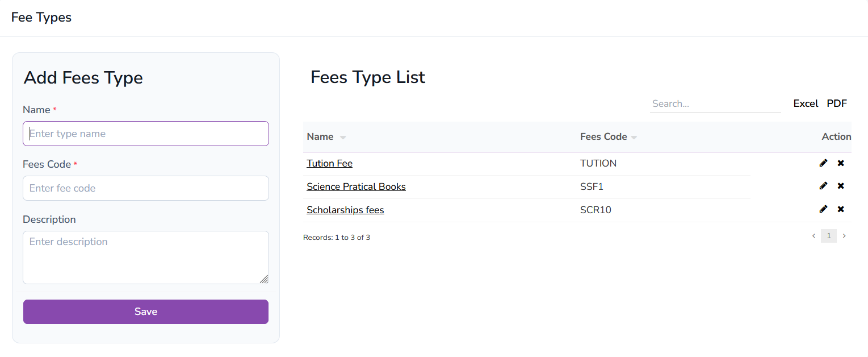Export the list to PDF
Viewport: 868px width, 357px height.
click(x=837, y=103)
